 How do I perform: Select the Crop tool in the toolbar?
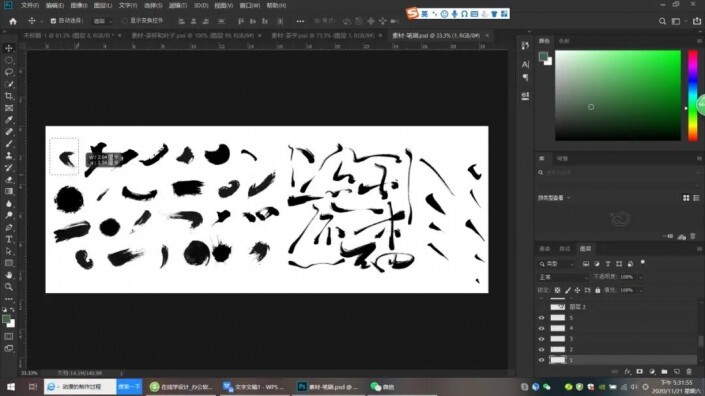coord(9,96)
